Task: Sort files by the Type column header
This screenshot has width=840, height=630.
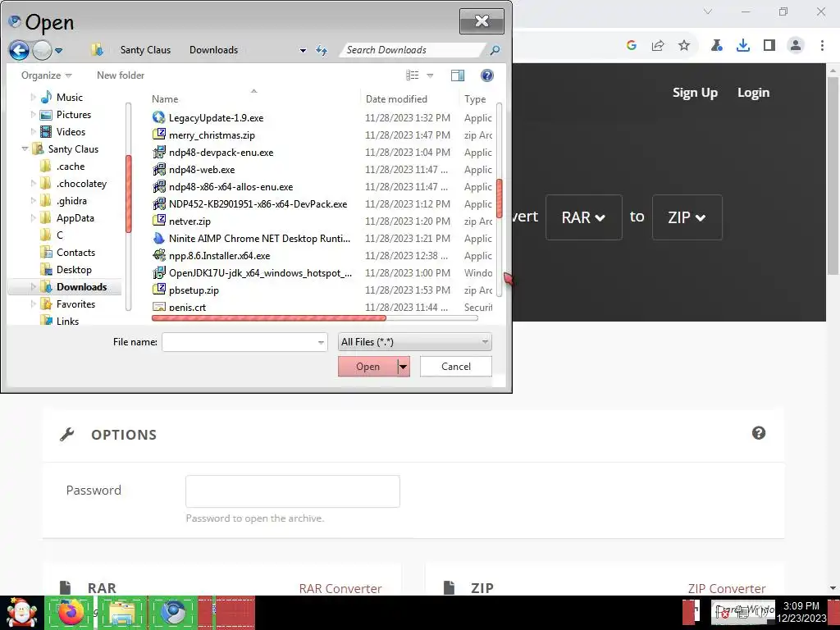Action: click(x=477, y=99)
